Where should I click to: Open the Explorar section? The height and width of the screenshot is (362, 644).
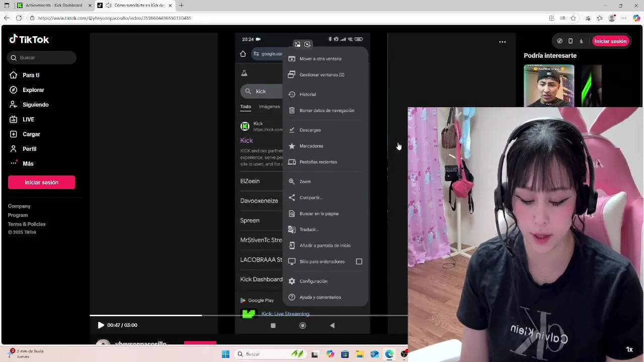point(27,90)
